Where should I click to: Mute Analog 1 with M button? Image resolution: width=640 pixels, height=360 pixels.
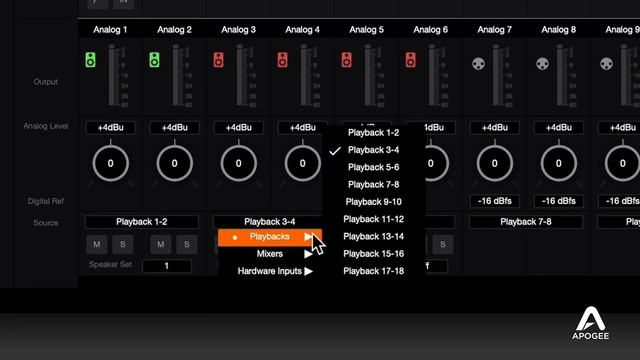tap(97, 244)
